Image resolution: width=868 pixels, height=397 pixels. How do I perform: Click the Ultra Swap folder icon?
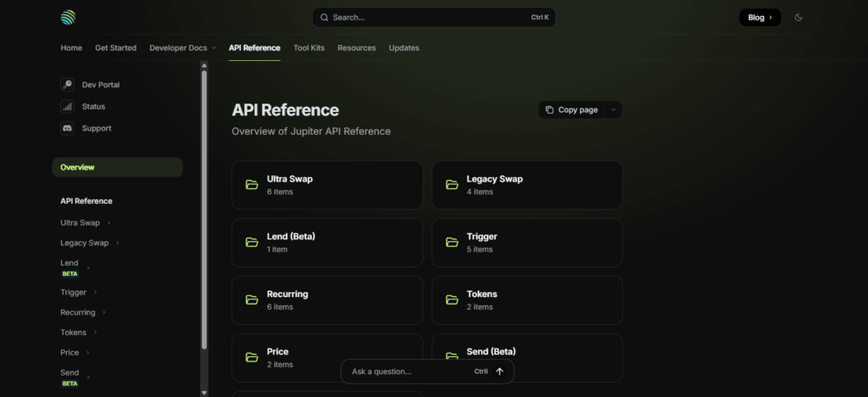click(252, 185)
